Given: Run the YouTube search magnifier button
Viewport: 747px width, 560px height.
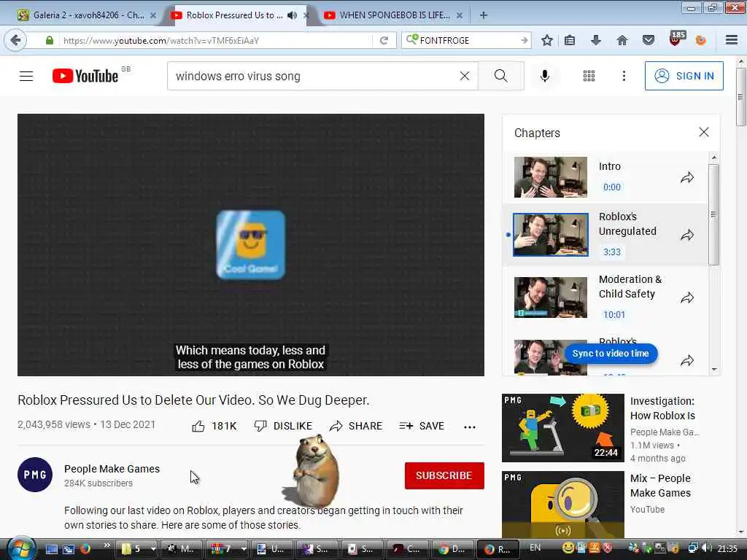Looking at the screenshot, I should click(500, 76).
